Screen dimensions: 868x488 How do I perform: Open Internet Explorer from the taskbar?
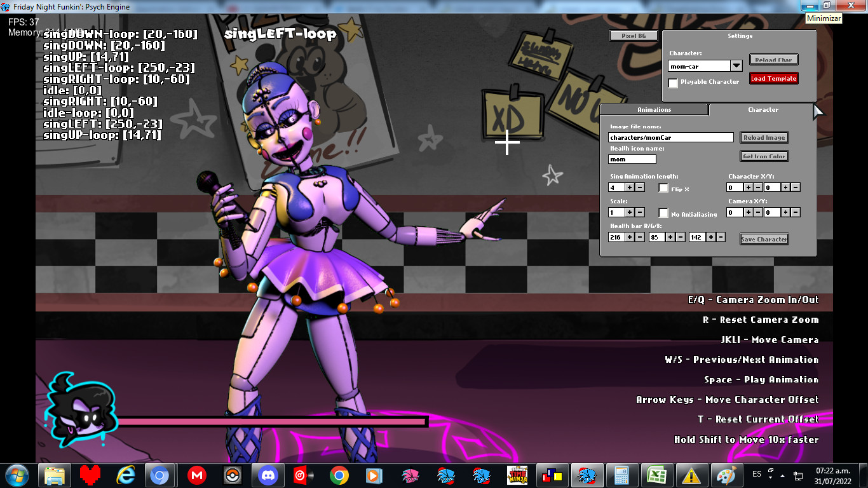(x=126, y=475)
